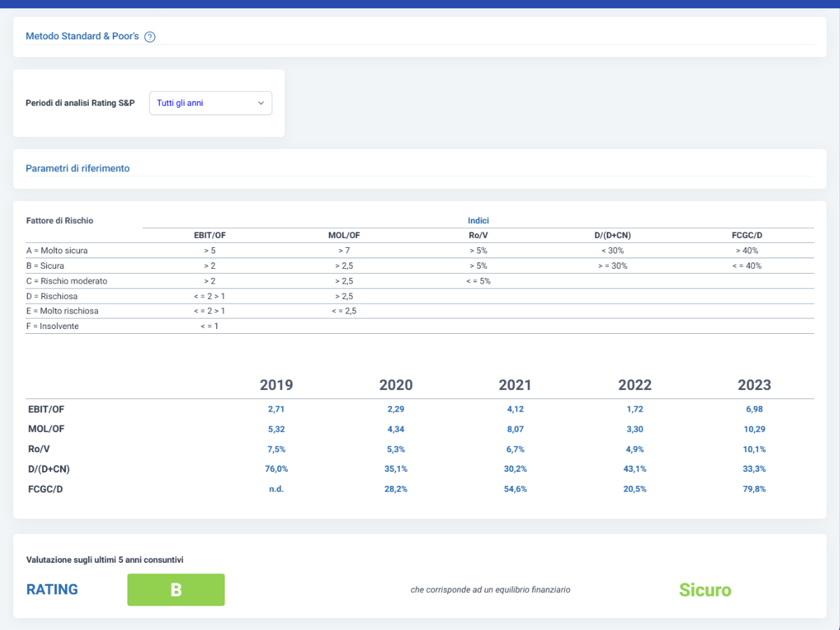Click the '< = 1' Insolvente threshold cell

tap(209, 327)
